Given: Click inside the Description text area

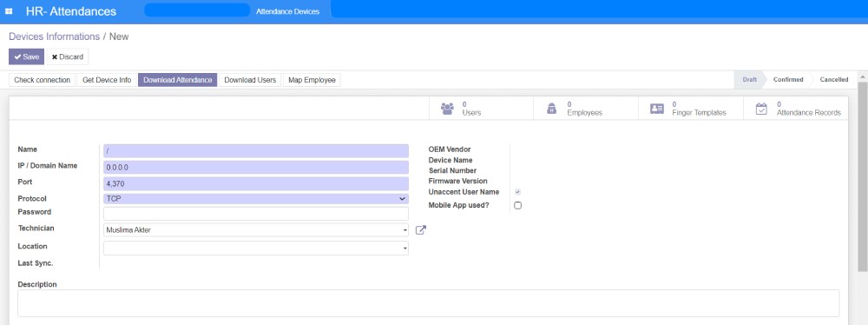Looking at the screenshot, I should (429, 302).
